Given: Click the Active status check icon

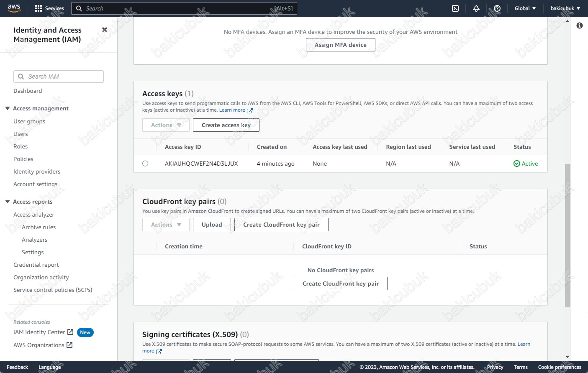Looking at the screenshot, I should coord(517,164).
